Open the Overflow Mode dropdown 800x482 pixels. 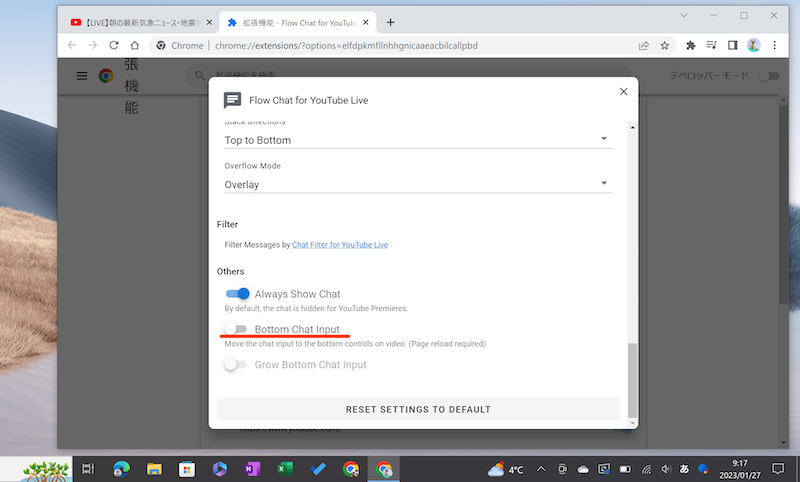tap(418, 184)
